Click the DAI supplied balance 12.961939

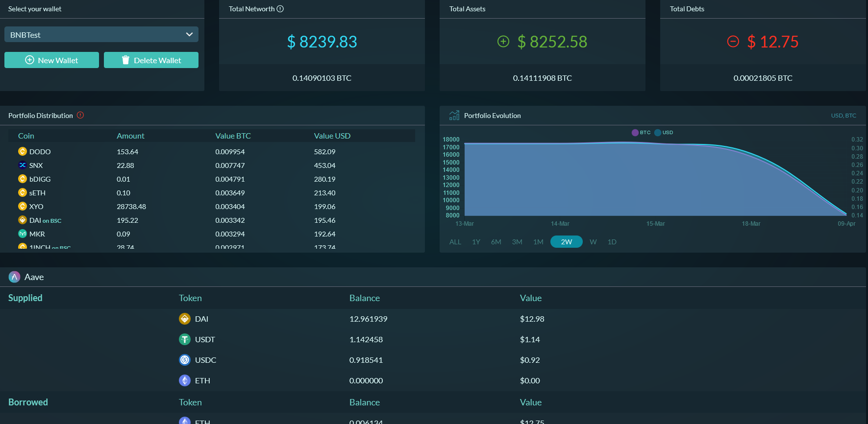[369, 319]
